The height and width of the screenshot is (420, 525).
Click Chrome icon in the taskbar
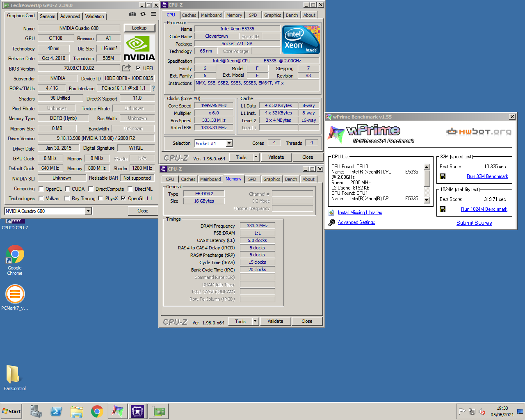click(x=97, y=411)
